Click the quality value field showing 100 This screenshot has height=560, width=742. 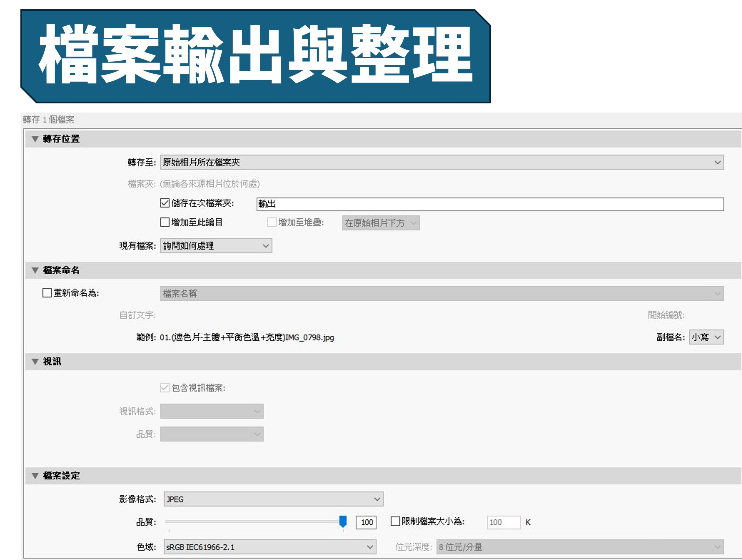tap(366, 522)
